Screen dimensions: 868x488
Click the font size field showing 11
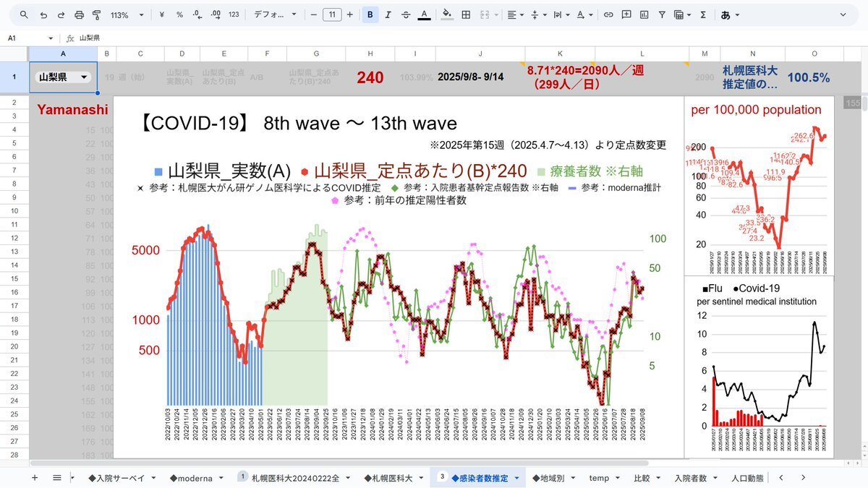pos(332,14)
